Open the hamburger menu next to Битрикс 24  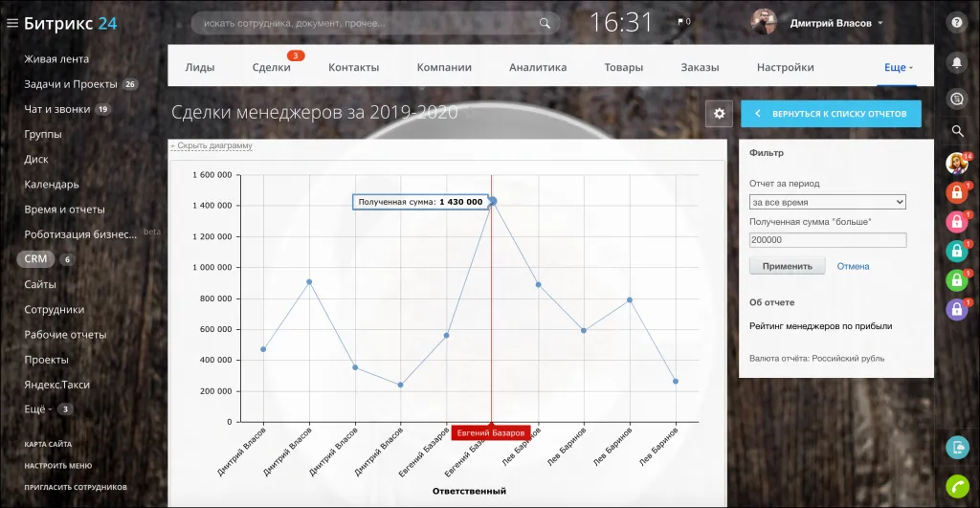[12, 23]
